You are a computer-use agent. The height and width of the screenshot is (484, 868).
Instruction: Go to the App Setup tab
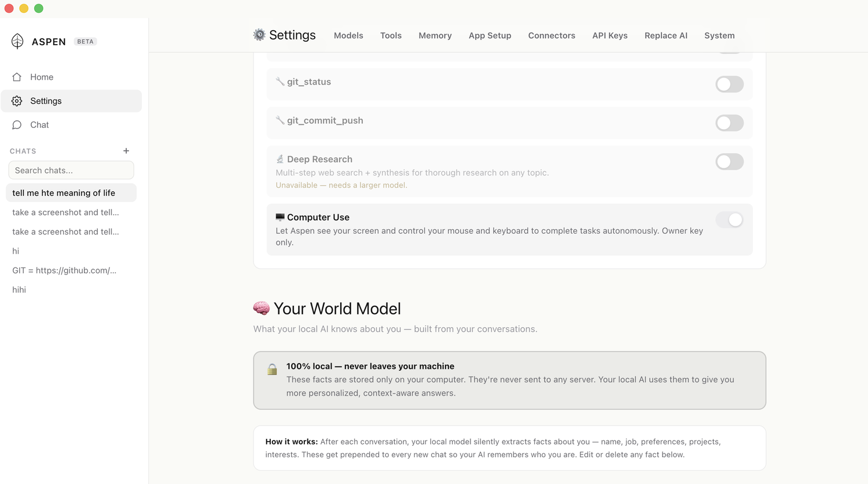click(490, 35)
